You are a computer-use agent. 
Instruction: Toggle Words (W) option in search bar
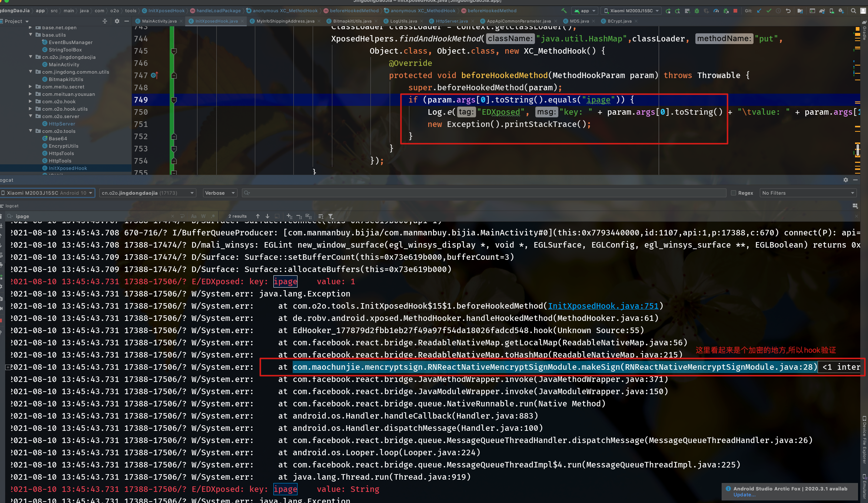click(x=203, y=216)
